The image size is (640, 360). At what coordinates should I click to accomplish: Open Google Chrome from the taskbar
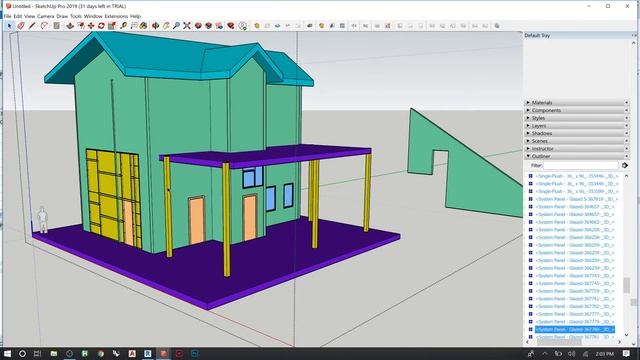(x=101, y=353)
